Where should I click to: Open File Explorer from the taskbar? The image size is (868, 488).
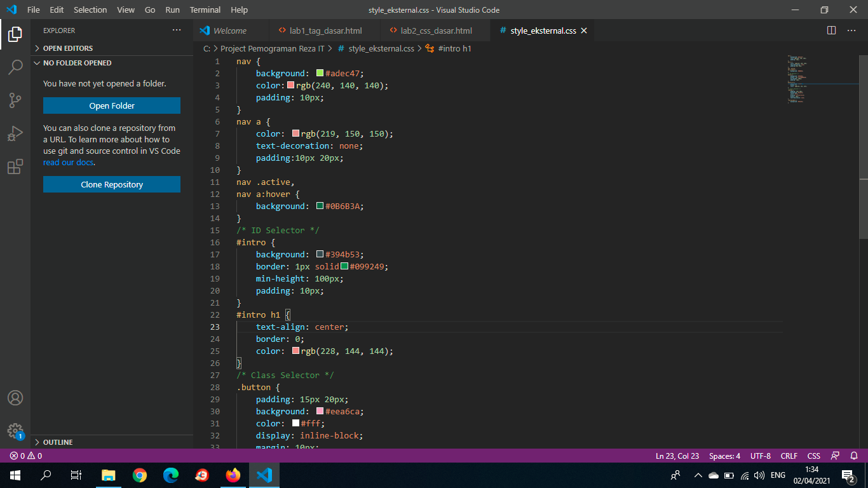[x=109, y=475]
